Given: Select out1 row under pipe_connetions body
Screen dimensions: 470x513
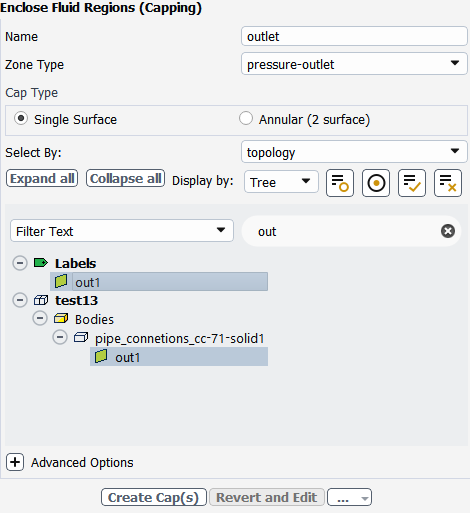Looking at the screenshot, I should point(179,356).
